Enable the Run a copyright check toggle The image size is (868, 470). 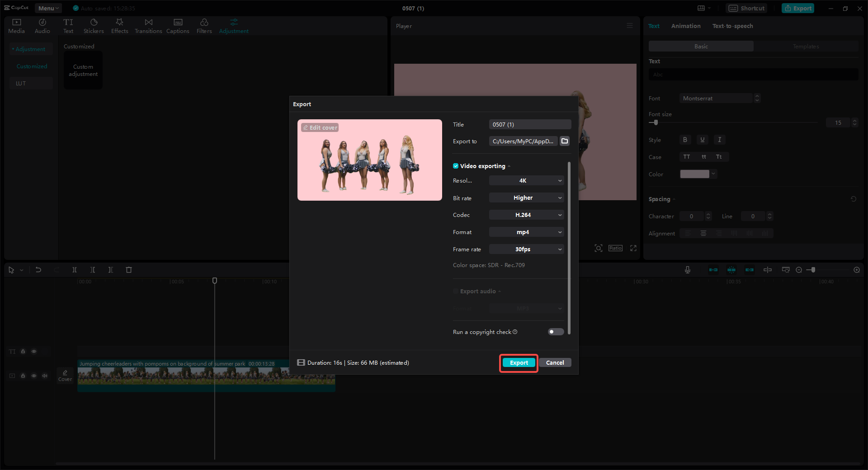tap(555, 332)
